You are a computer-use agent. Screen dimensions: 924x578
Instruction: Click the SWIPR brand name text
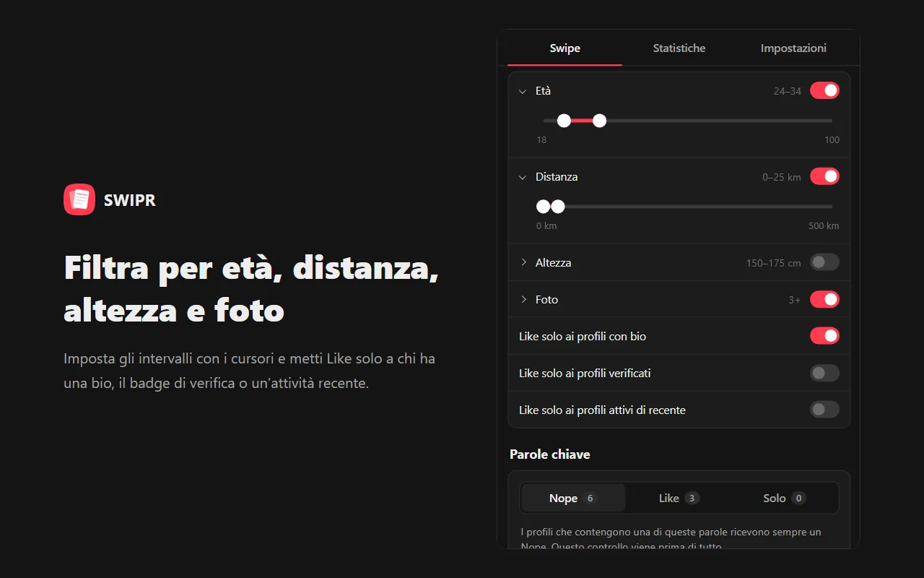coord(130,200)
